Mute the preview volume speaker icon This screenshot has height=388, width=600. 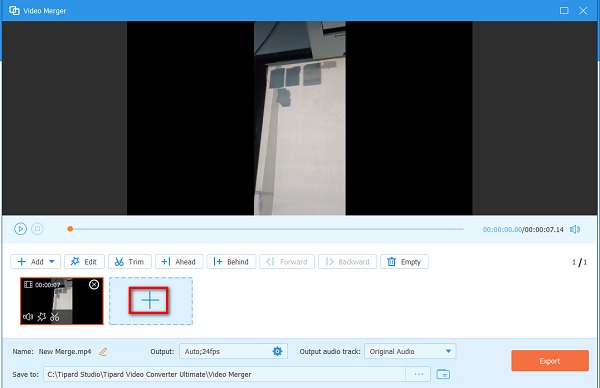click(575, 229)
